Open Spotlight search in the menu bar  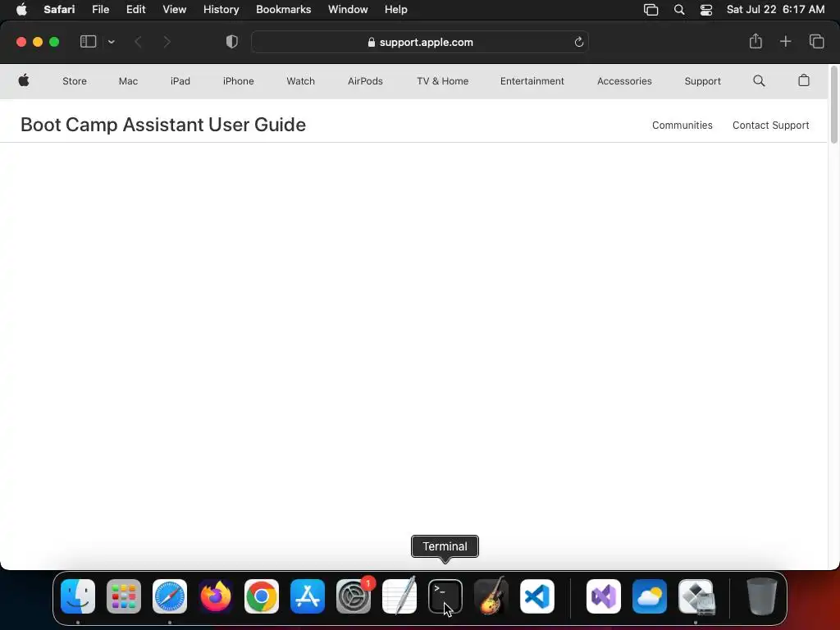[678, 10]
